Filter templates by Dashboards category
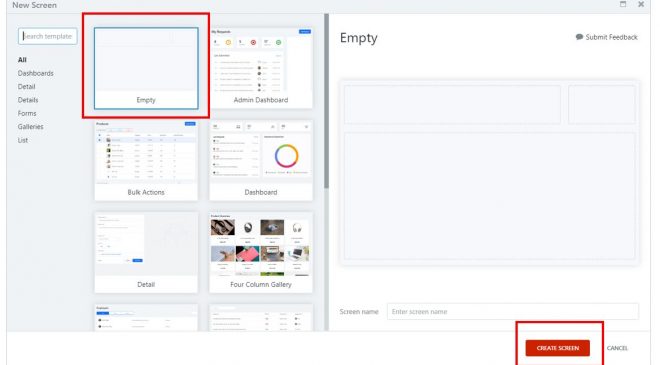The height and width of the screenshot is (365, 660). pos(36,73)
